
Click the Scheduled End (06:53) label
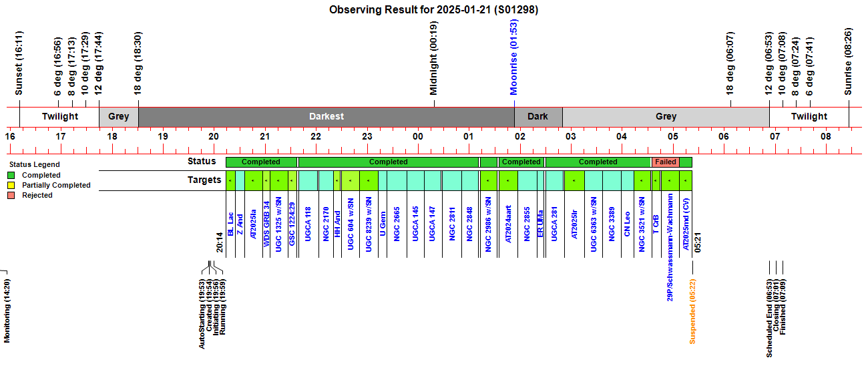tap(769, 318)
